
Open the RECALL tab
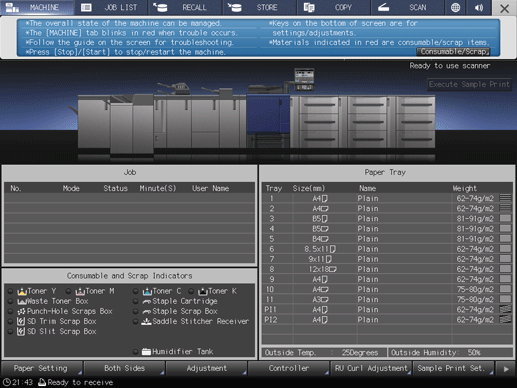coord(185,7)
